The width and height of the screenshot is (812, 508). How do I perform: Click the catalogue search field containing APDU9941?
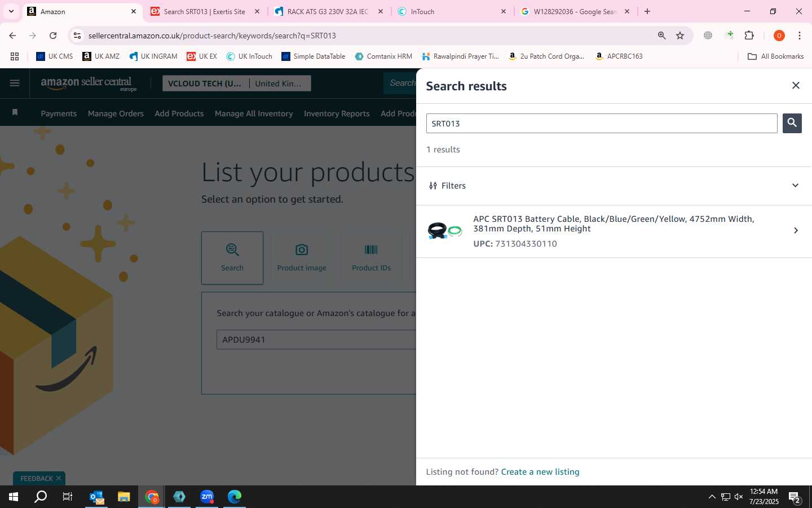[x=316, y=340]
